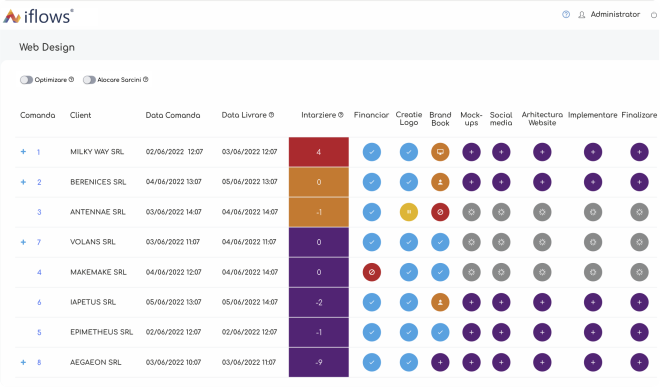Click ANTENNAE Brand Book red blocked icon
This screenshot has height=387, width=660.
pyautogui.click(x=440, y=212)
